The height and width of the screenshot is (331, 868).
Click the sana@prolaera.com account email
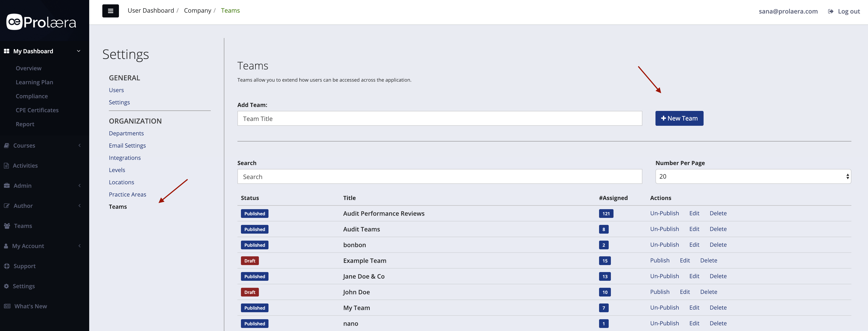(788, 11)
